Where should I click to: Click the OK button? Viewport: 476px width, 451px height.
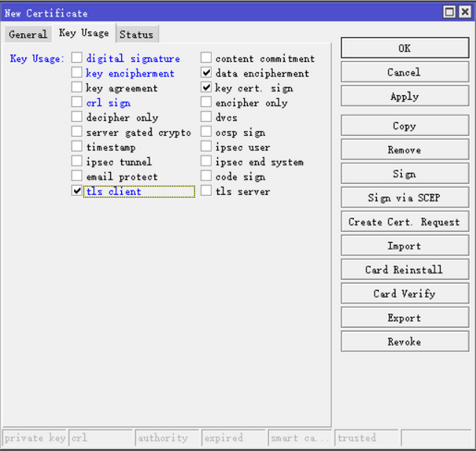[x=405, y=48]
